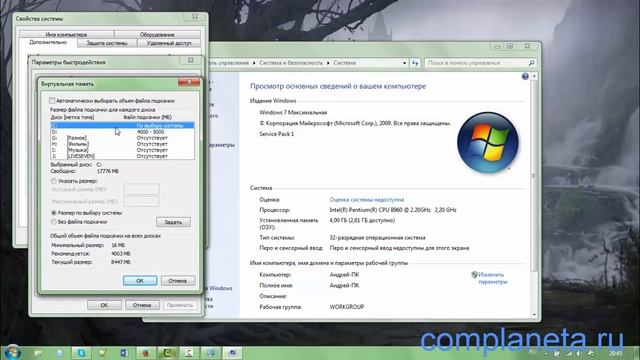Click the Система и безопасность breadcrumb
The width and height of the screenshot is (640, 360).
point(291,63)
